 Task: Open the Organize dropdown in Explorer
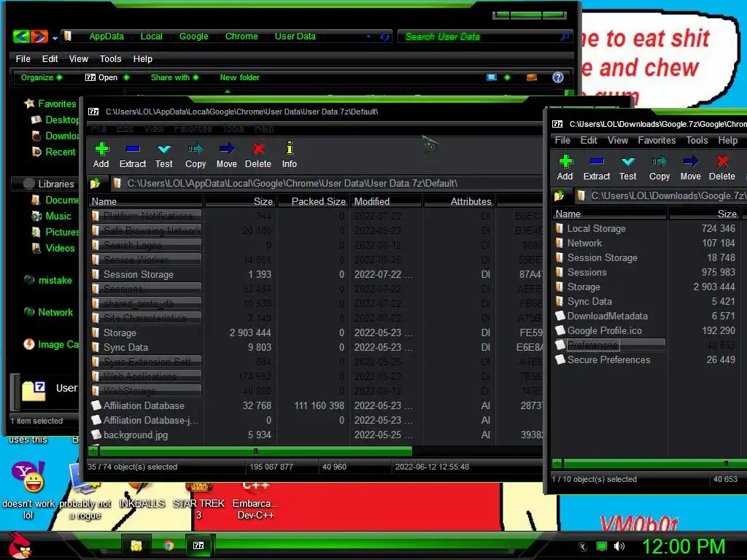tap(42, 77)
